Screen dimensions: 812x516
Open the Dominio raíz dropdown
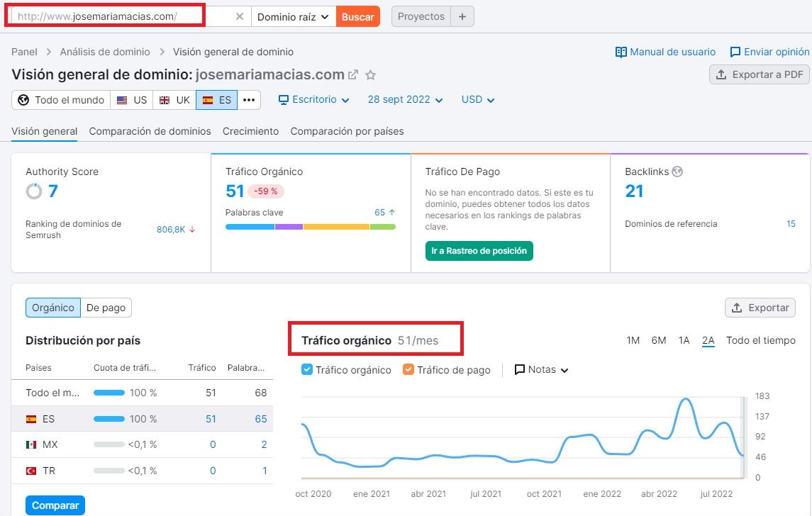coord(294,16)
